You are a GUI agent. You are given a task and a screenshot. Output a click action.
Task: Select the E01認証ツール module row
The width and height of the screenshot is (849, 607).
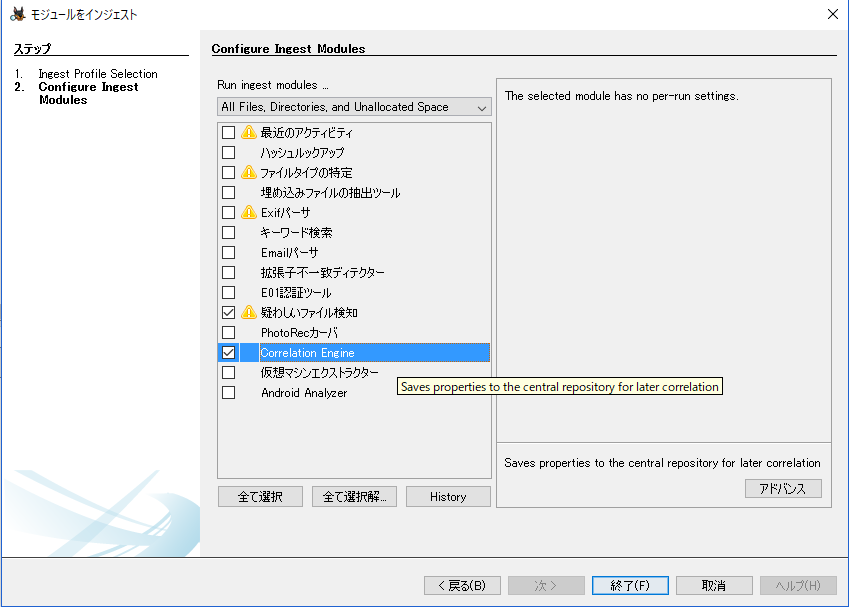point(354,293)
